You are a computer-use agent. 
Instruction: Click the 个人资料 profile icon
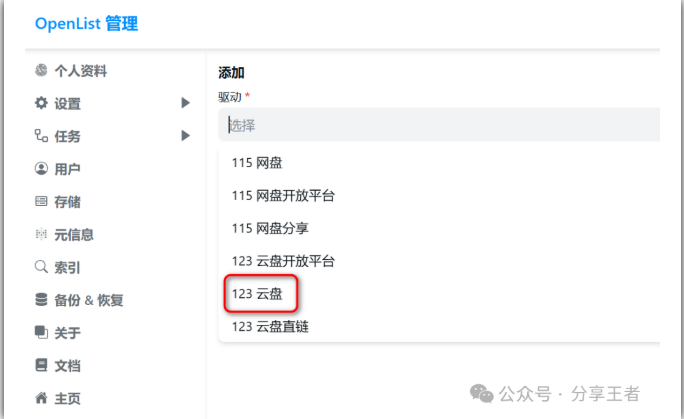coord(41,71)
